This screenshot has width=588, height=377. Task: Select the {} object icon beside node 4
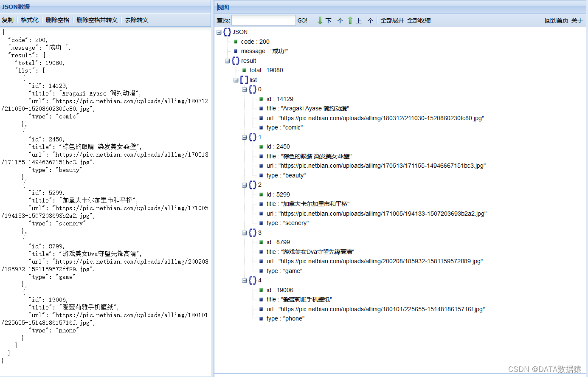pos(253,280)
